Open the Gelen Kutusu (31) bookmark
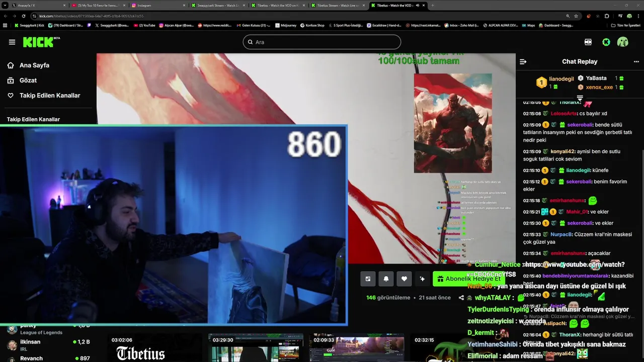 click(x=253, y=25)
